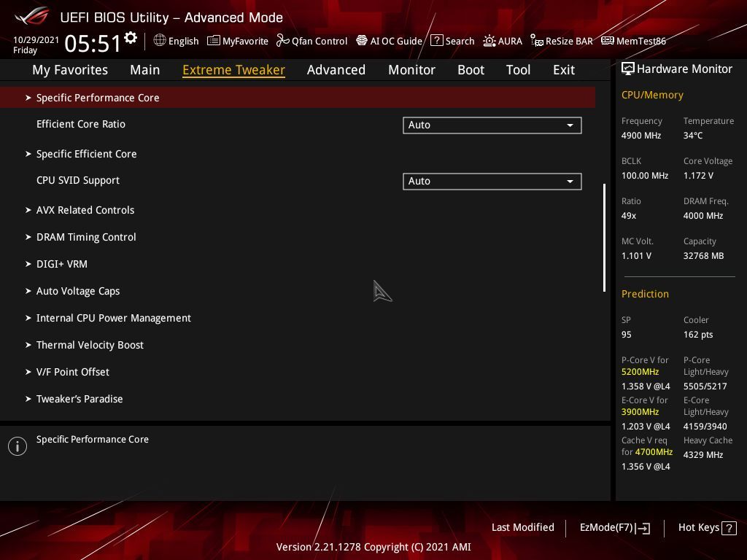Click the ROG logo icon
The width and height of the screenshot is (747, 560).
(31, 17)
